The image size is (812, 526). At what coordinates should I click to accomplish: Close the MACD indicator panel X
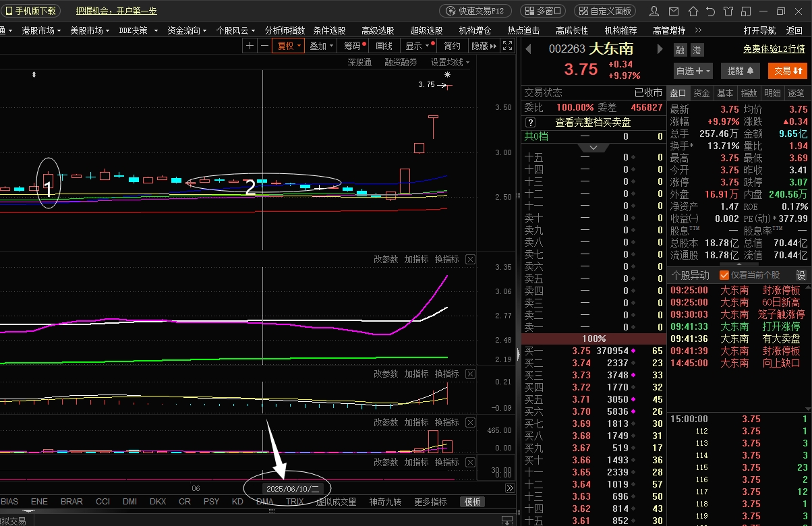pyautogui.click(x=470, y=374)
